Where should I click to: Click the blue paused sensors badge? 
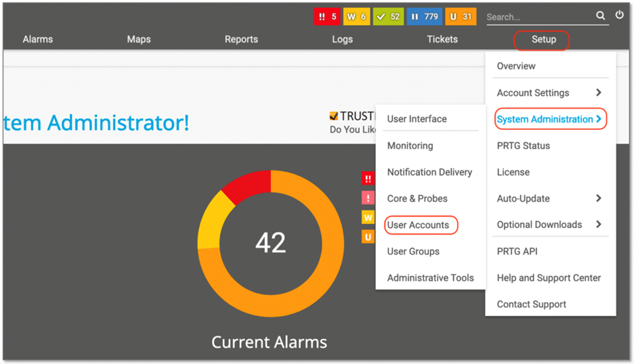(424, 17)
